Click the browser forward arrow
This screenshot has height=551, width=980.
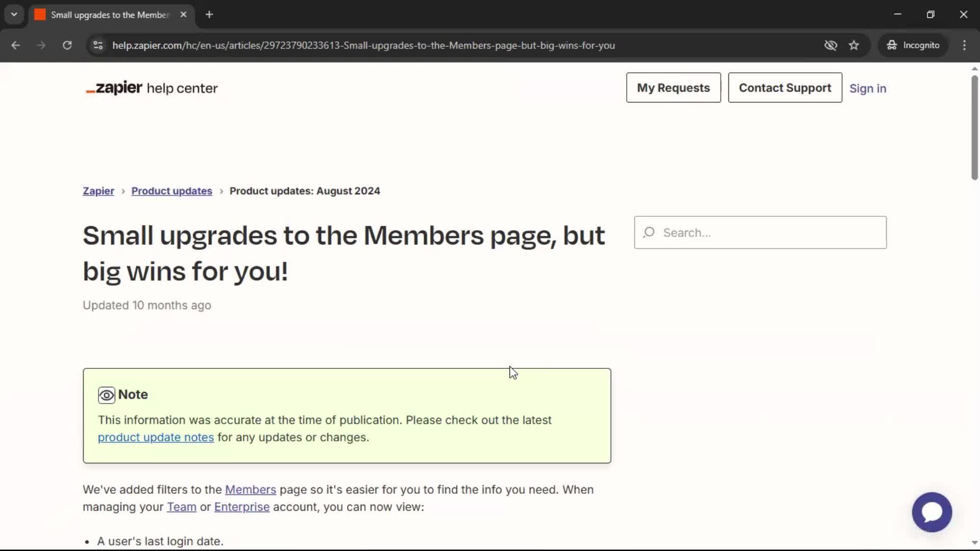point(41,45)
